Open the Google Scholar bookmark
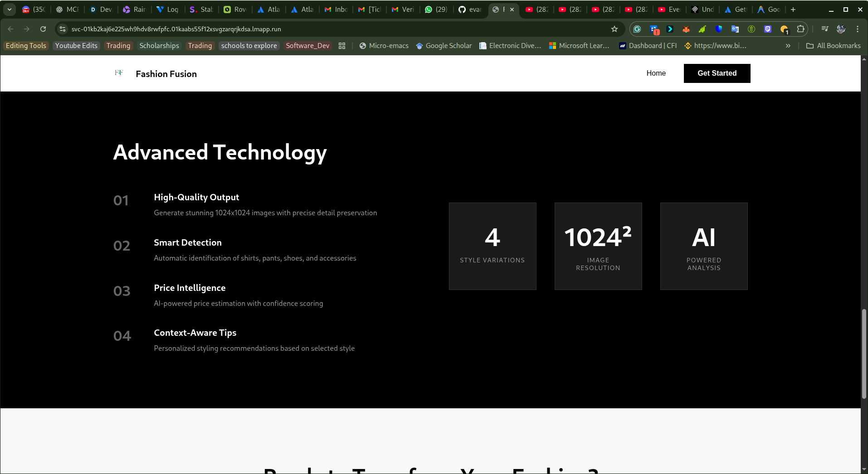The height and width of the screenshot is (474, 868). (444, 46)
